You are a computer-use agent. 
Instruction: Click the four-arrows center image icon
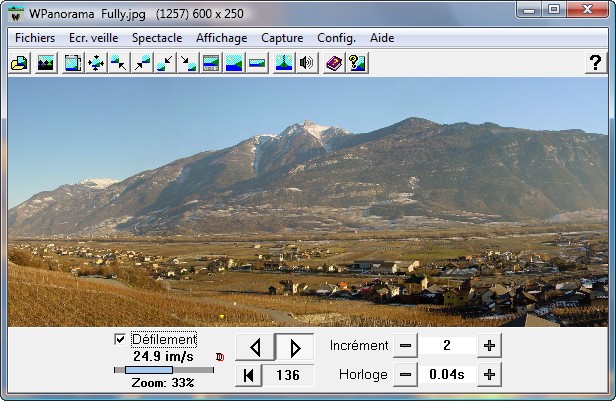coord(96,63)
